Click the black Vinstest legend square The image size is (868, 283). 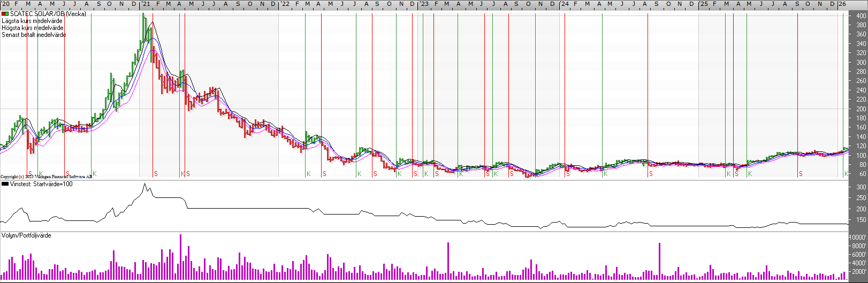pos(5,184)
